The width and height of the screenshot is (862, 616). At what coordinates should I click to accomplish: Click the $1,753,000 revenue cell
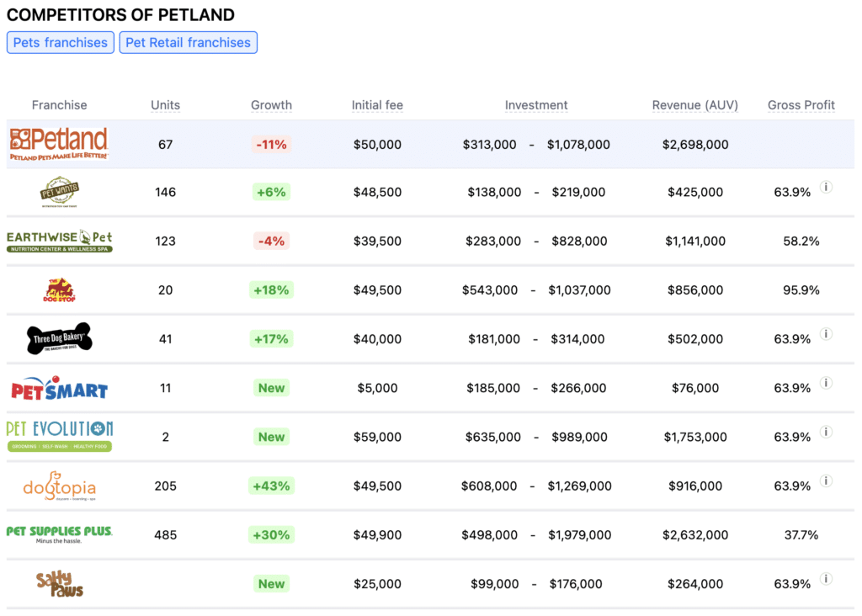[x=694, y=437]
